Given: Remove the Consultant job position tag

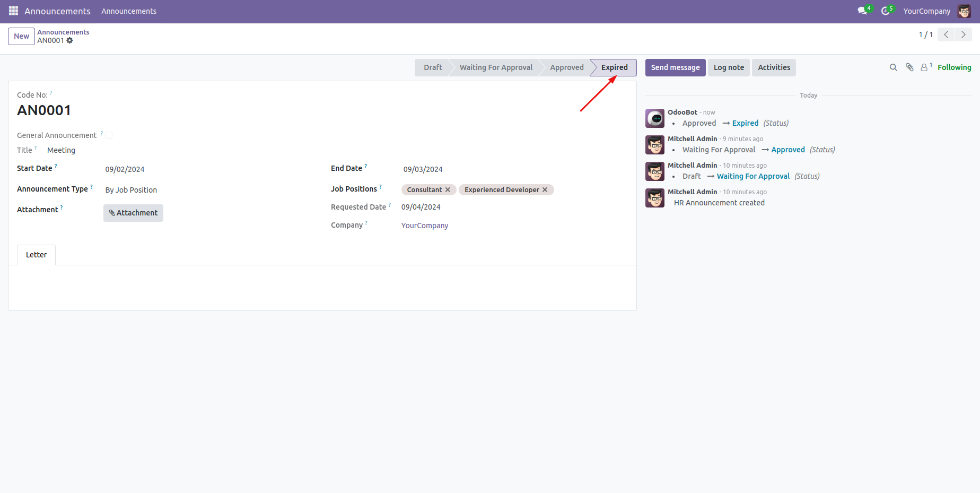Looking at the screenshot, I should pos(448,190).
